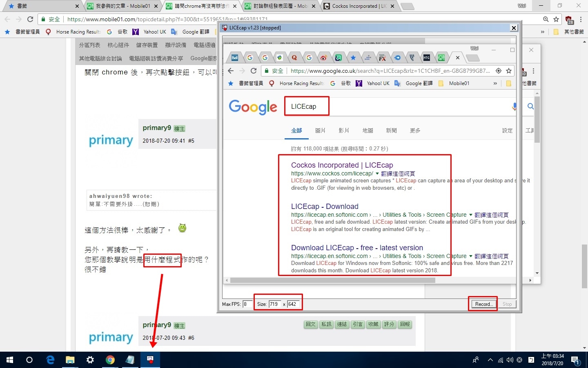Open the extension icon with the 28 badge
588x368 pixels.
pyautogui.click(x=569, y=20)
